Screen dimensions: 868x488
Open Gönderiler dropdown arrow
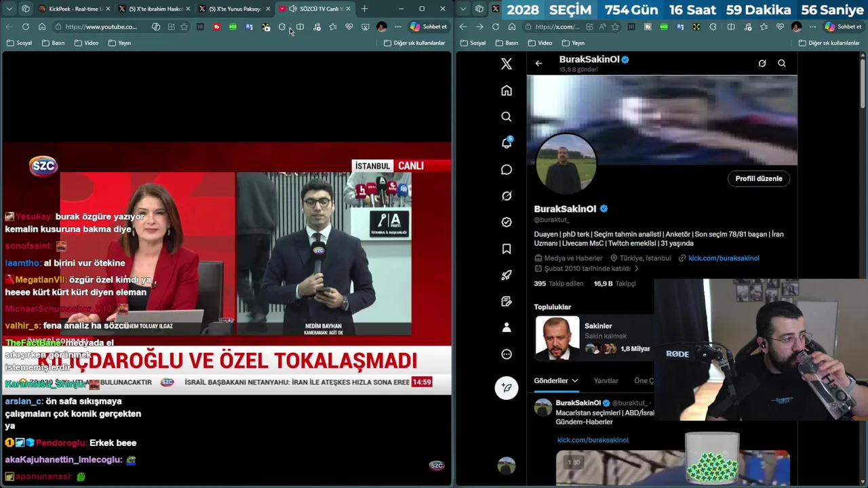tap(574, 381)
